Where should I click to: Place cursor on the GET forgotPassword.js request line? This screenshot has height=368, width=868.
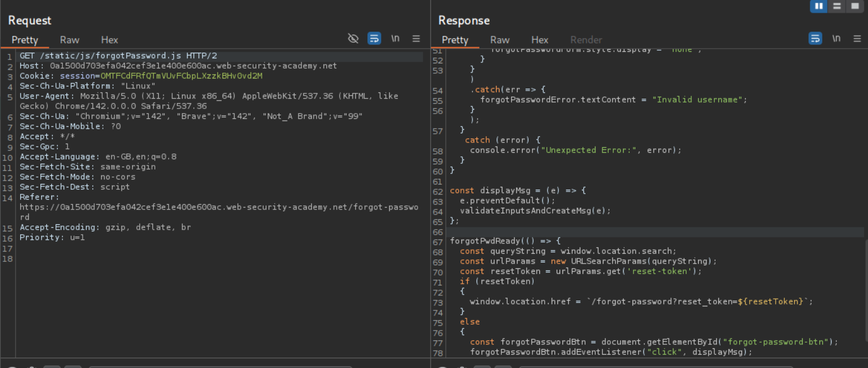tap(118, 56)
